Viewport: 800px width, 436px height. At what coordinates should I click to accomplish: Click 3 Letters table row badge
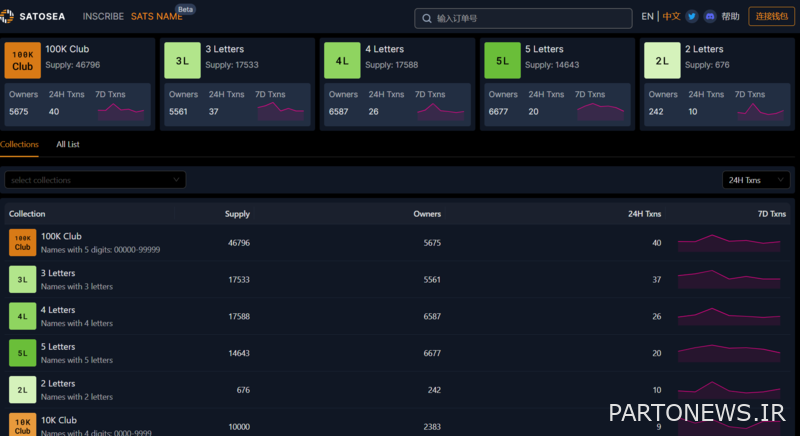click(x=22, y=279)
